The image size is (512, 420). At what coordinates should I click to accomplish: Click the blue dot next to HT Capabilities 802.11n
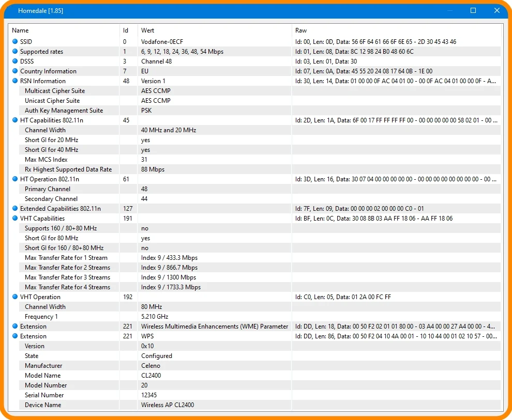click(x=14, y=120)
